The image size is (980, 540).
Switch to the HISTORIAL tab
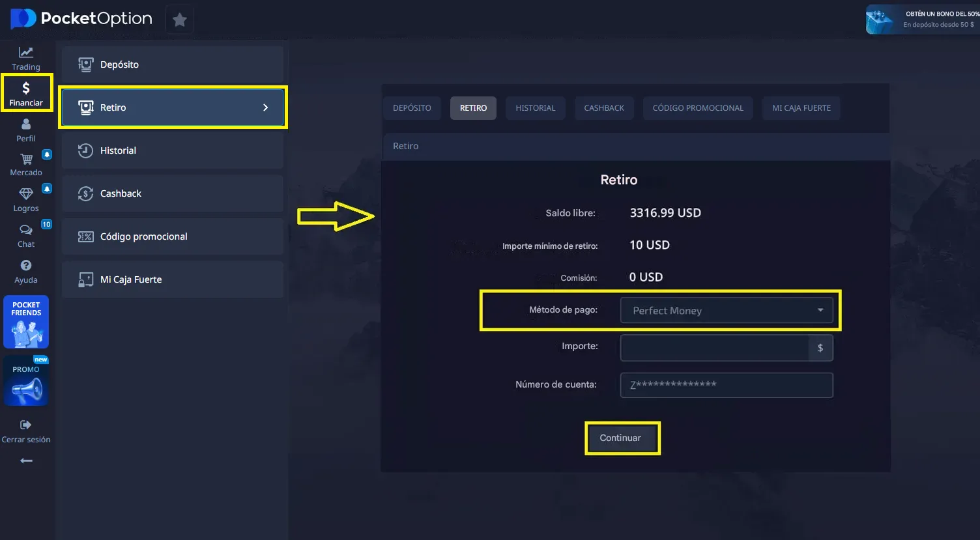(536, 108)
